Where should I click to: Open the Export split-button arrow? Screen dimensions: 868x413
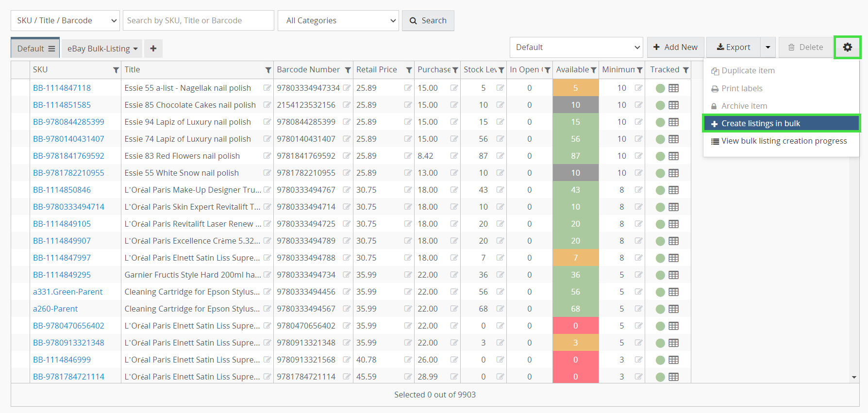[x=768, y=47]
